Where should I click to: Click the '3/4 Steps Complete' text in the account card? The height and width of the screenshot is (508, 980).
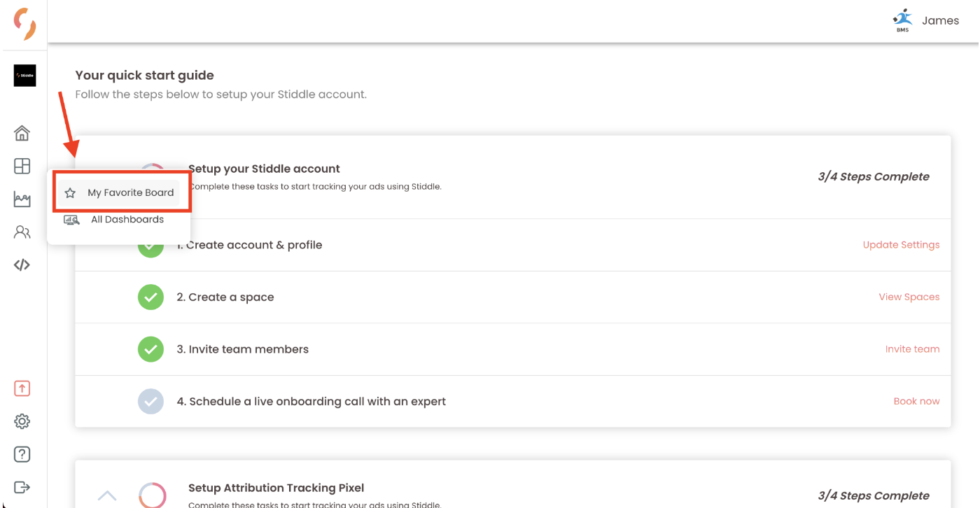click(x=874, y=176)
